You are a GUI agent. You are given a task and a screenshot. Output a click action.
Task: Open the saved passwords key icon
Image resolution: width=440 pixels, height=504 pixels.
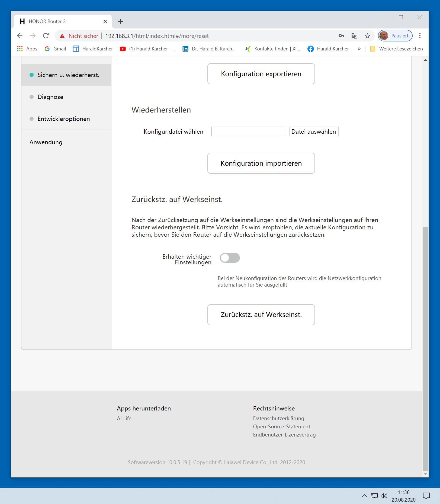tap(341, 36)
